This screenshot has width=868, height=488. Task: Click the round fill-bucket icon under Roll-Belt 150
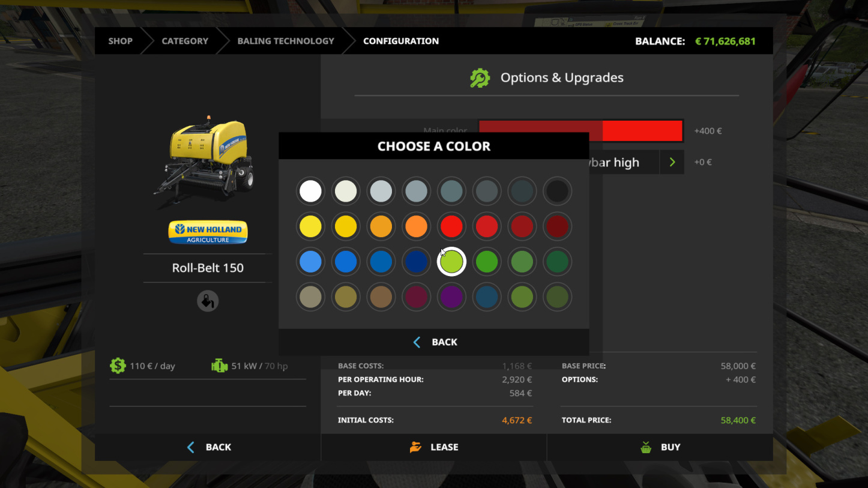[208, 301]
